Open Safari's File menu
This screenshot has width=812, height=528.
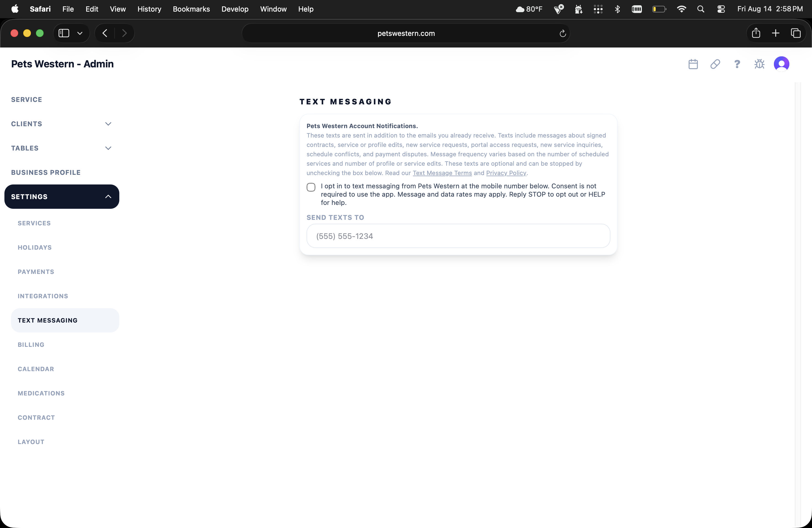pyautogui.click(x=68, y=9)
